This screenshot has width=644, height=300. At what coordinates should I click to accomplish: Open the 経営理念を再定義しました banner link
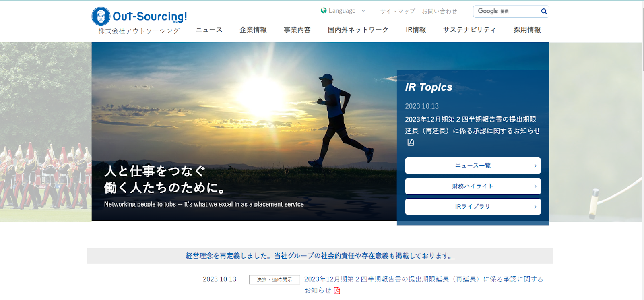coord(320,256)
